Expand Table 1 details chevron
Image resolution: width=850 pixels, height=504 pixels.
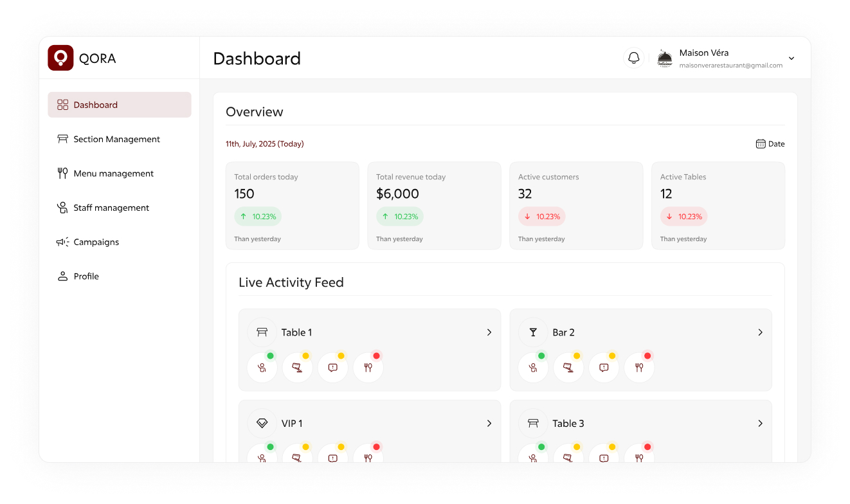coord(489,332)
